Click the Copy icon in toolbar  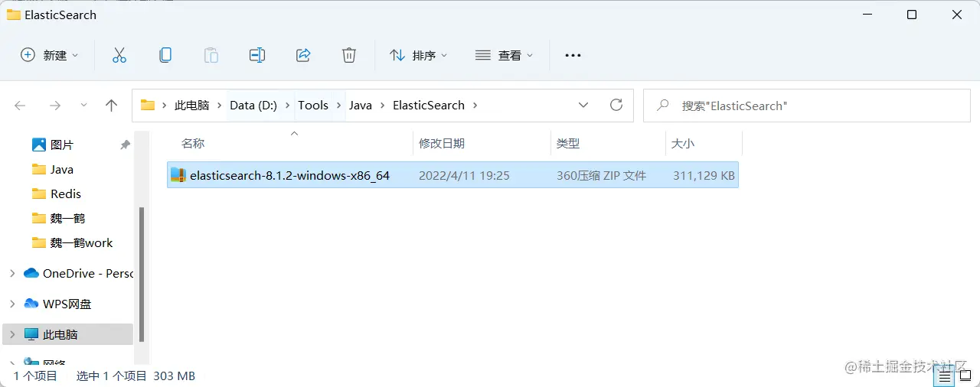click(x=165, y=55)
